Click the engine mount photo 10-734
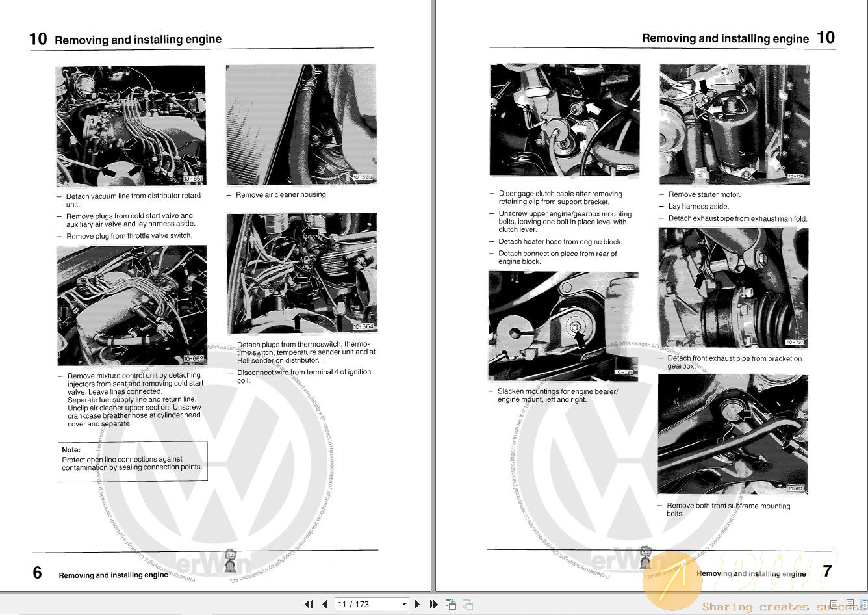 pyautogui.click(x=563, y=326)
